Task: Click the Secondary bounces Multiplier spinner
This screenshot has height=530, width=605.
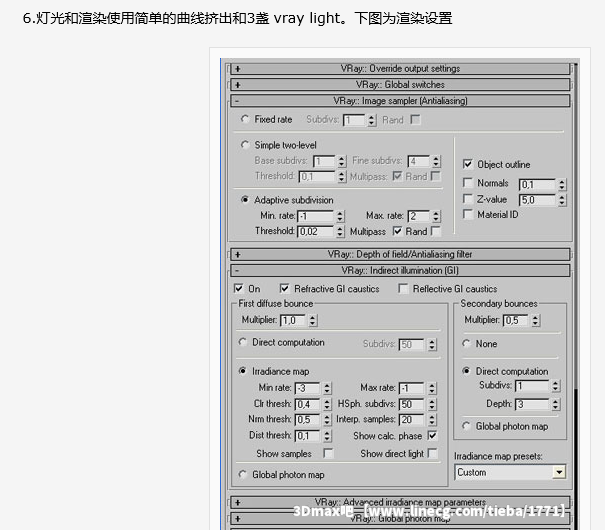Action: pos(537,320)
